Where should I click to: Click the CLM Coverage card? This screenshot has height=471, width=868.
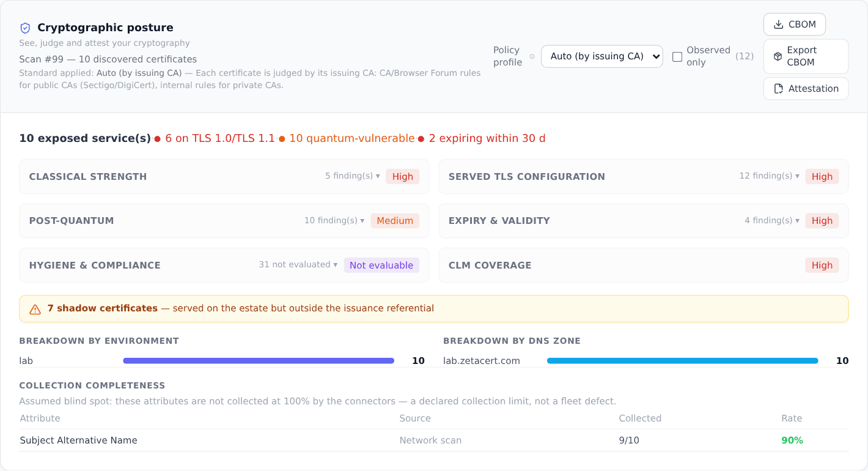(644, 265)
